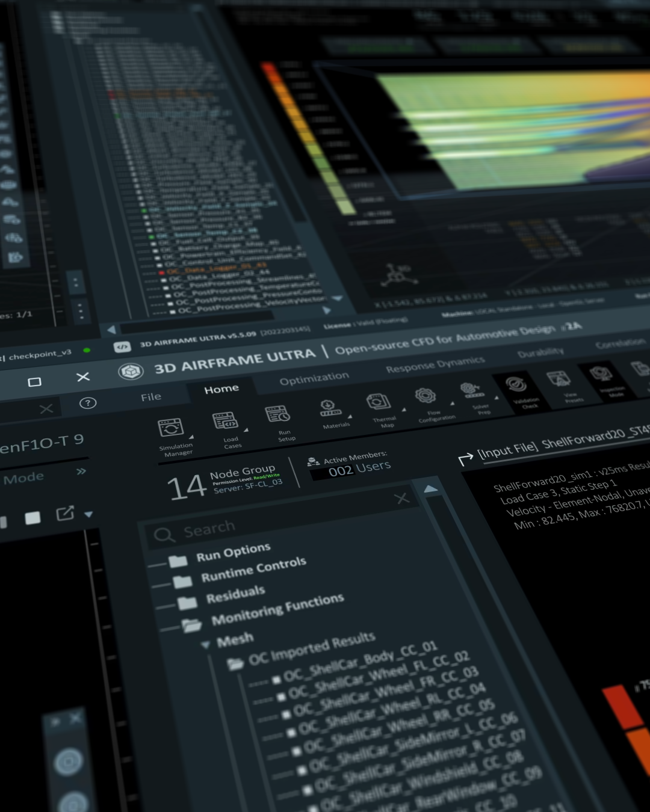650x812 pixels.
Task: Open the Flow Configuration dropdown arrow
Action: [453, 404]
